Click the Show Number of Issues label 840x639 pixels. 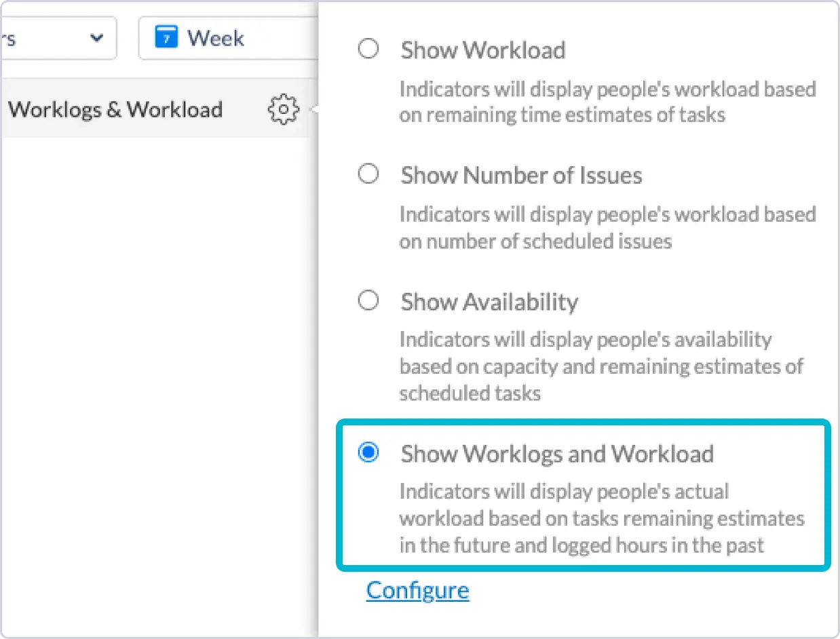pos(521,176)
